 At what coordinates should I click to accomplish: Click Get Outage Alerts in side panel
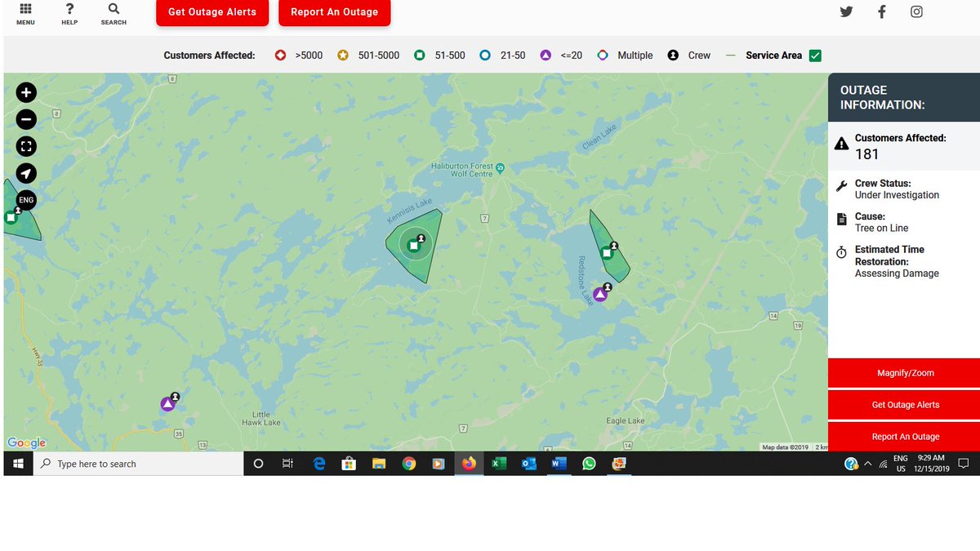tap(905, 405)
